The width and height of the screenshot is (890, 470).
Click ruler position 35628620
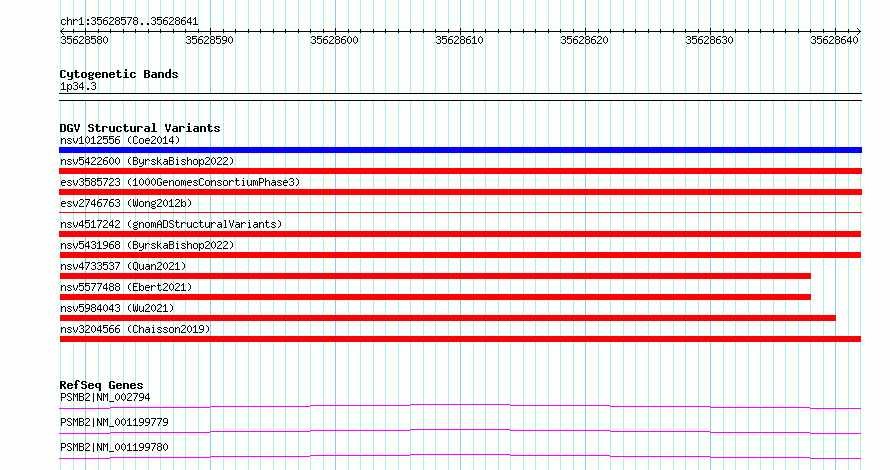[x=584, y=40]
